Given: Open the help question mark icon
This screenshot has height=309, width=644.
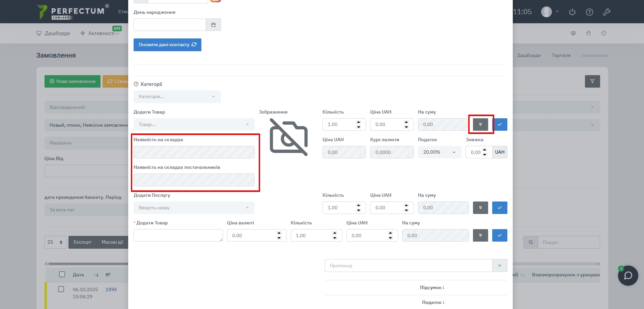Looking at the screenshot, I should 589,12.
